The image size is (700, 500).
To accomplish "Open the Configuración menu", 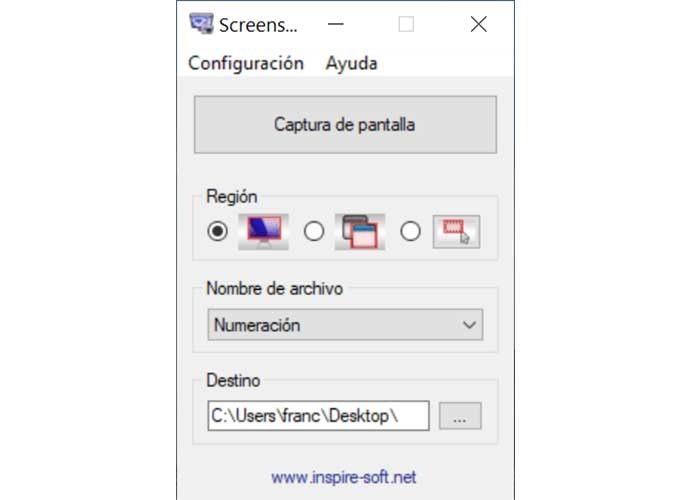I will coord(246,63).
